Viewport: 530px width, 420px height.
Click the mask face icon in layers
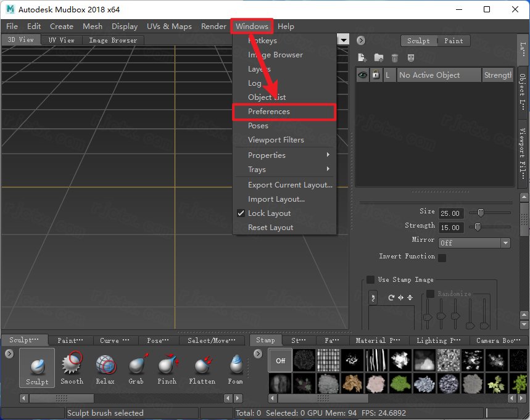[411, 58]
